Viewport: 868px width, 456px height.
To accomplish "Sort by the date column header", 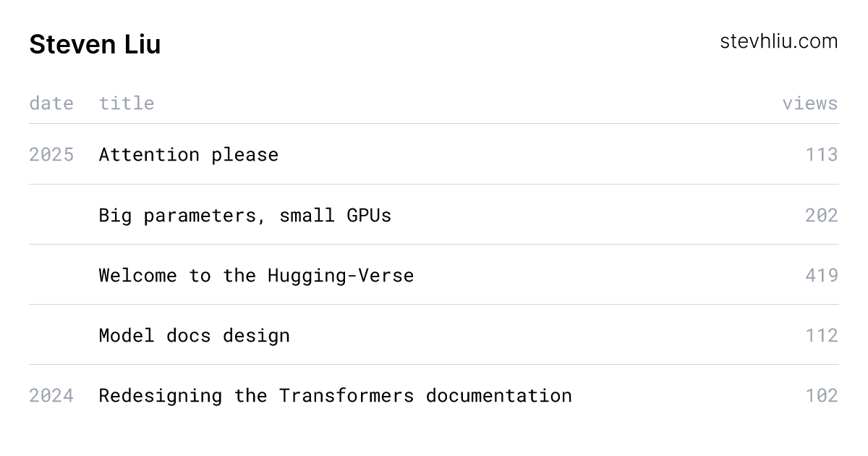I will point(51,104).
